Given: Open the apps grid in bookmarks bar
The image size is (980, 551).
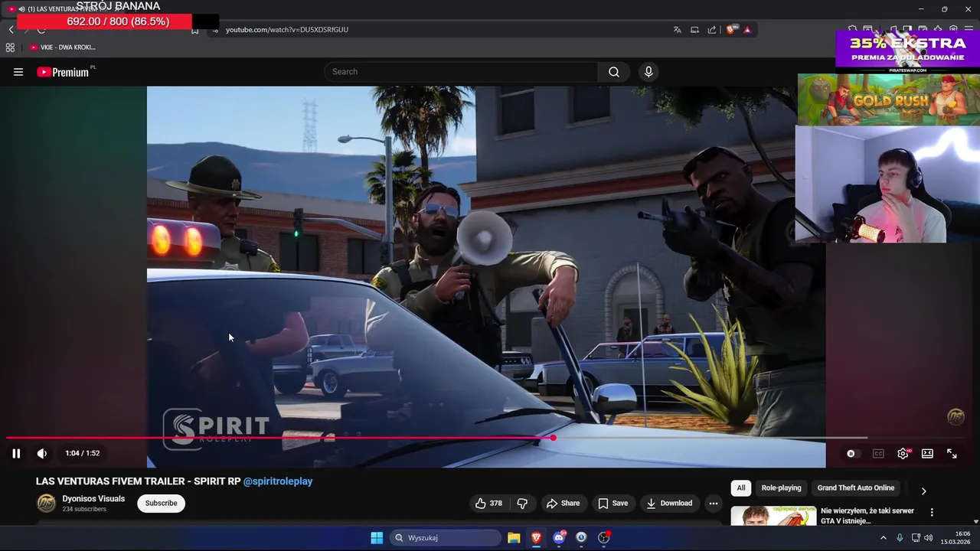Looking at the screenshot, I should pos(10,47).
